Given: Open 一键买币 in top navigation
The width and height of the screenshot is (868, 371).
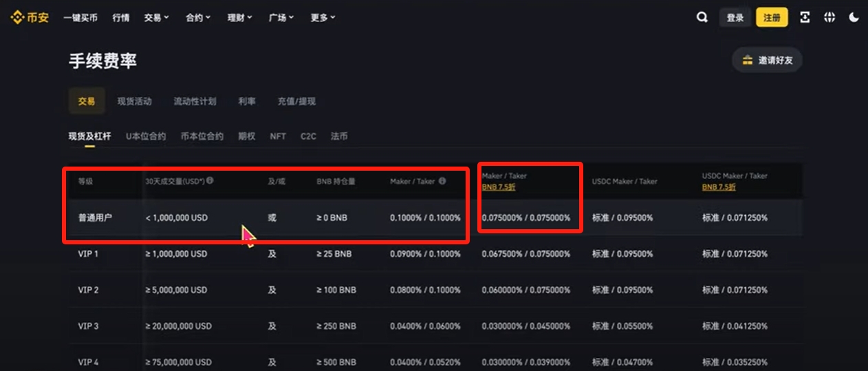Looking at the screenshot, I should point(80,18).
